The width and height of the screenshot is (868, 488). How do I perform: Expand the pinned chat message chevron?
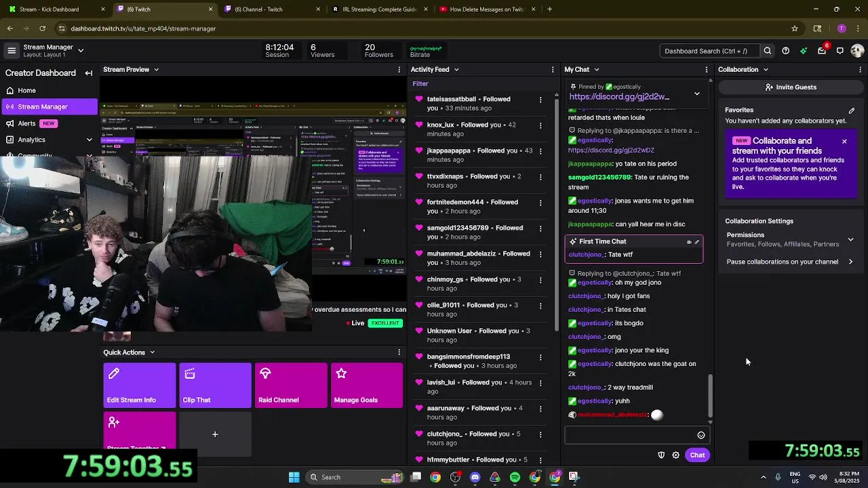pyautogui.click(x=696, y=94)
